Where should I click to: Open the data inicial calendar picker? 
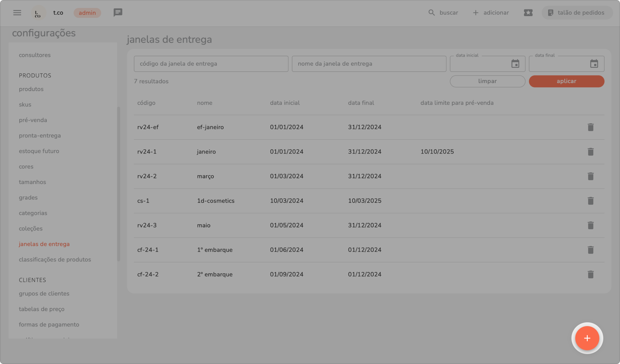pos(515,64)
